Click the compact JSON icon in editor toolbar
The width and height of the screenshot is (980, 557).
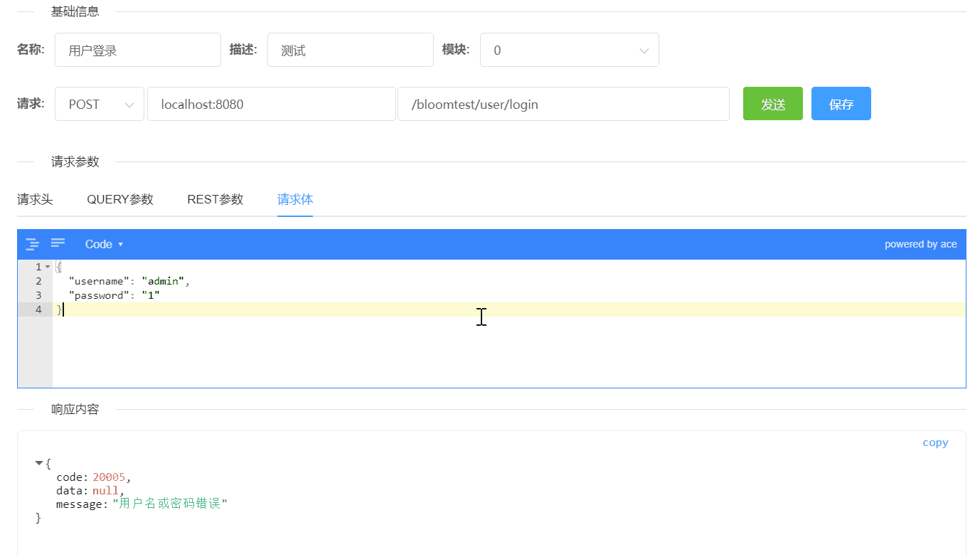point(58,244)
